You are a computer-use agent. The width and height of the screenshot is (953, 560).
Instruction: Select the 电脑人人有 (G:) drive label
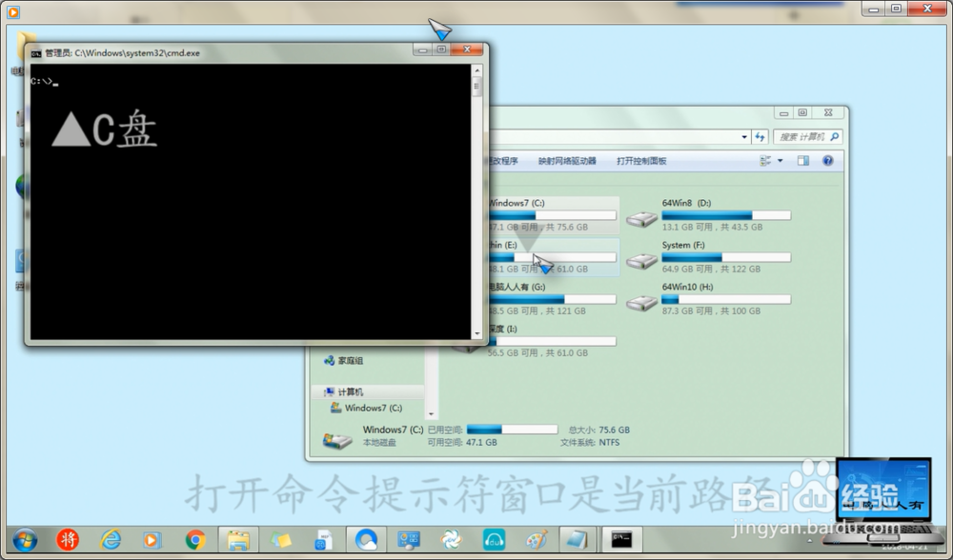coord(517,287)
